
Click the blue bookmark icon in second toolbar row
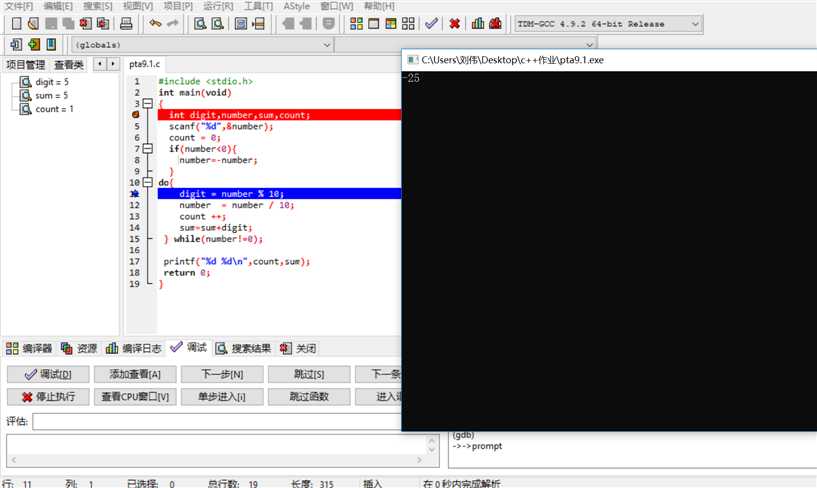(x=51, y=45)
